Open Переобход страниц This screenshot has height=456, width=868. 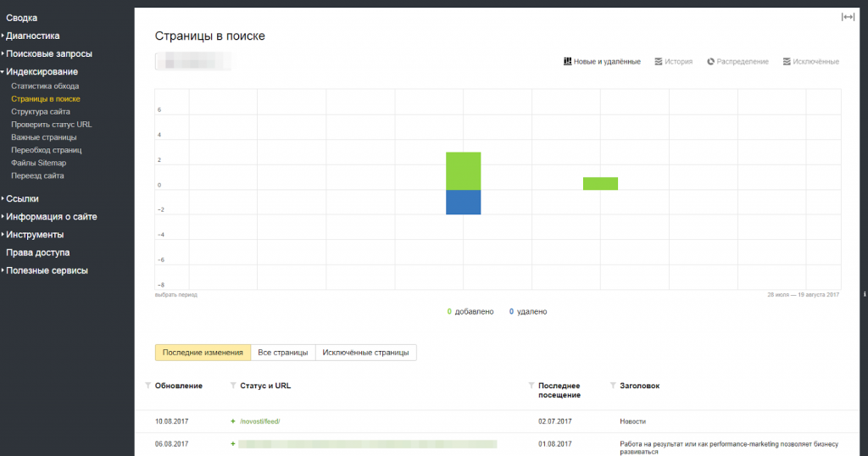tap(47, 150)
